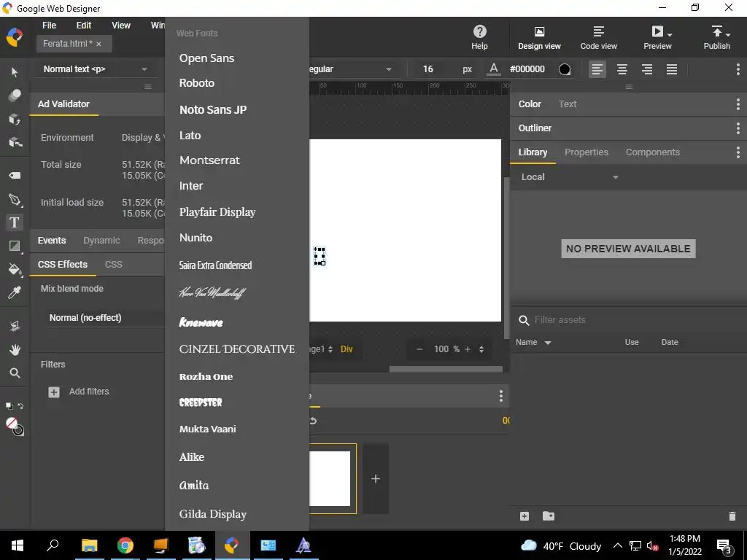Click the Publish button
This screenshot has height=560, width=747.
click(716, 37)
